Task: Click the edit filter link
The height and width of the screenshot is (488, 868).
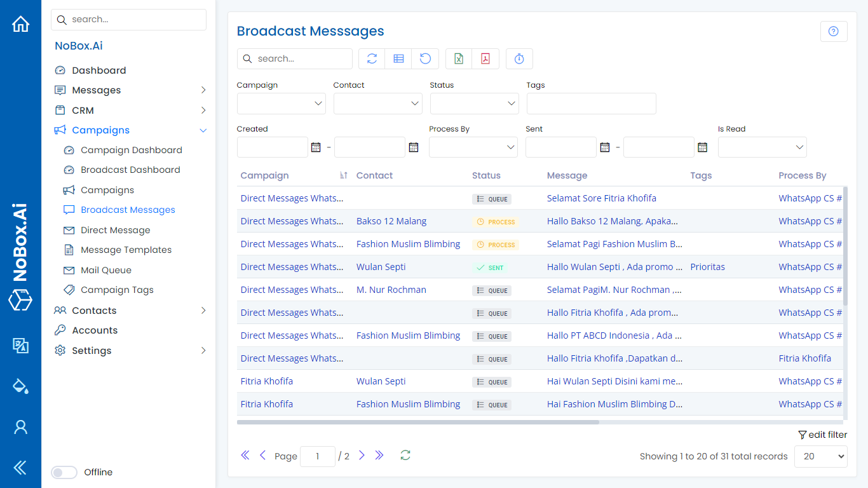Action: click(x=823, y=435)
